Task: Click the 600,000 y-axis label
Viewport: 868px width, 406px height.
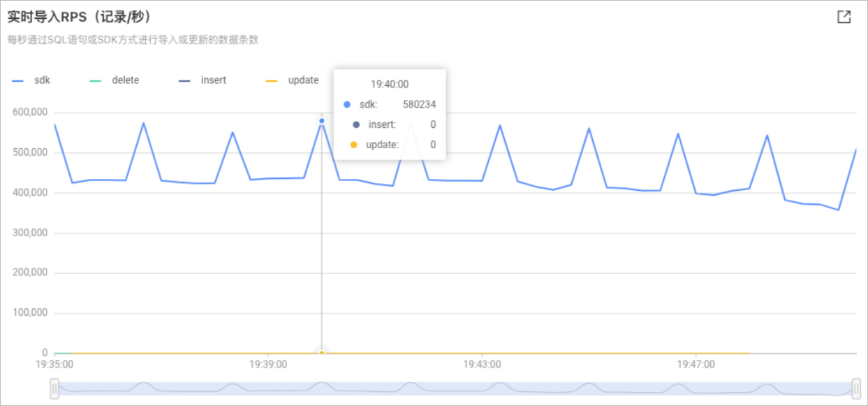Action: [30, 113]
